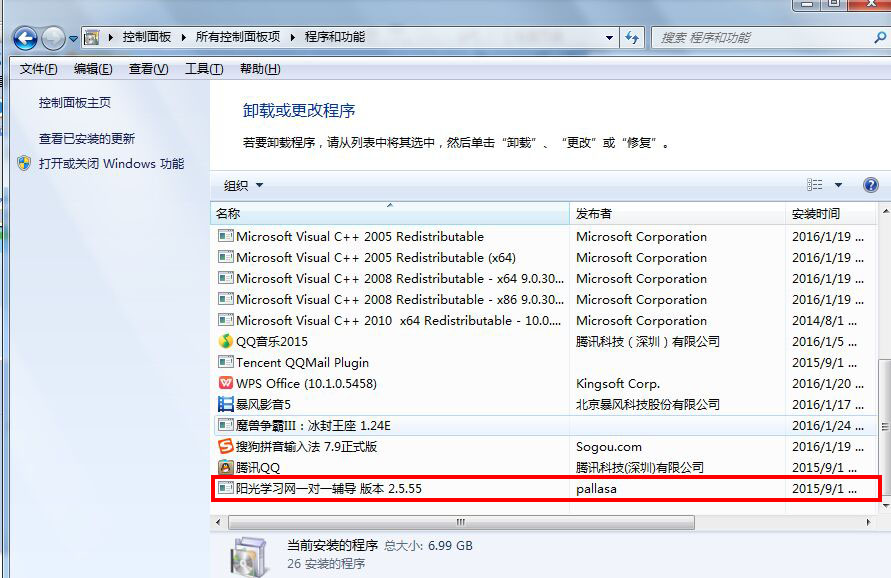The height and width of the screenshot is (578, 891).
Task: Open the 工具(T) menu
Action: tap(203, 69)
